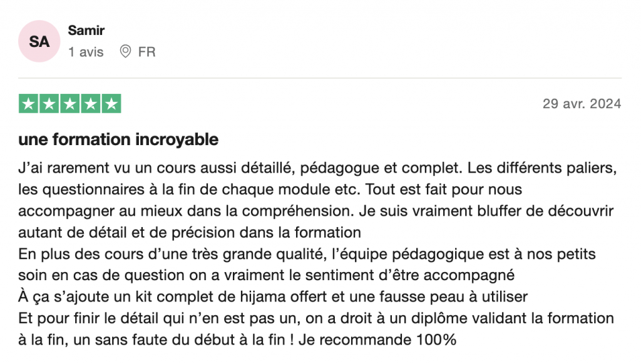Image resolution: width=641 pixels, height=364 pixels.
Task: Open the "une formation incroyable" review title
Action: (118, 139)
